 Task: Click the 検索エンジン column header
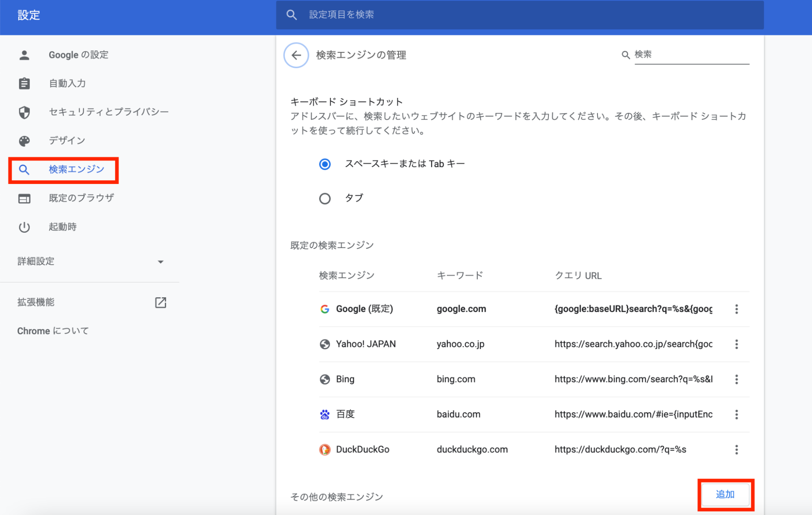click(x=346, y=276)
